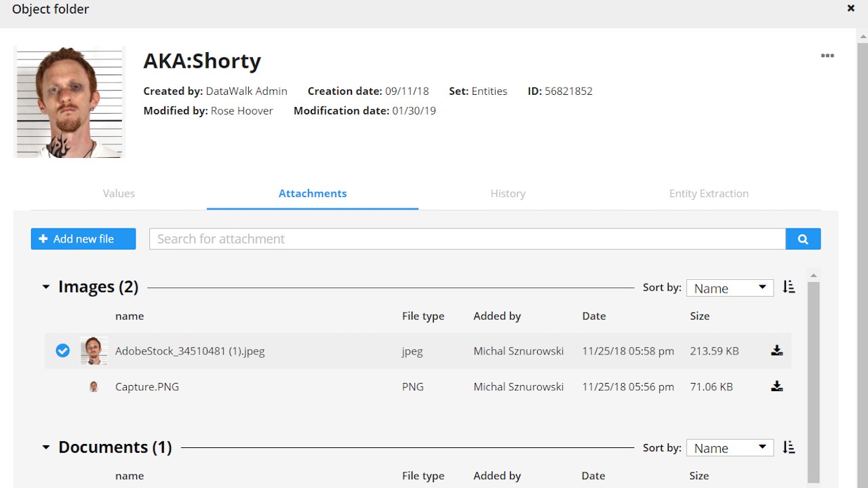Toggle sort order for Documents section
This screenshot has height=488, width=868.
(789, 447)
